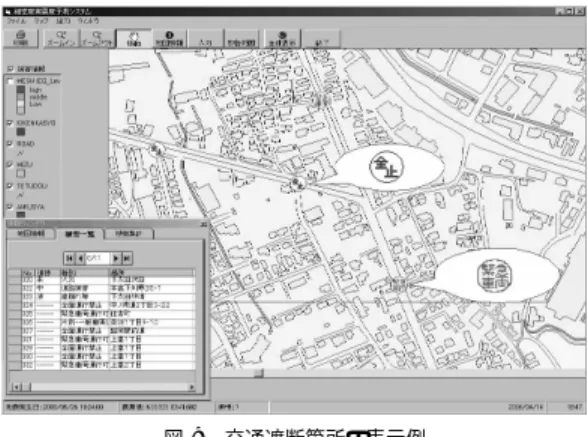
Task: Close the floating list panel
Action: pos(203,224)
